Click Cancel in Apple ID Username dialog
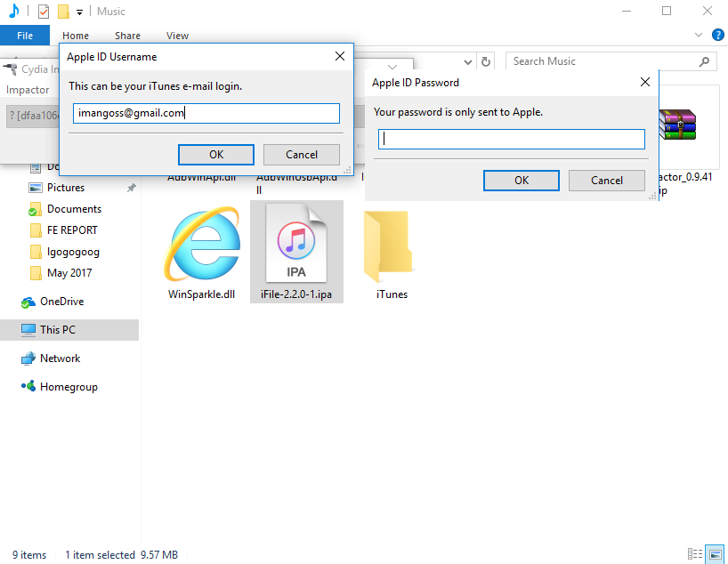 (302, 155)
